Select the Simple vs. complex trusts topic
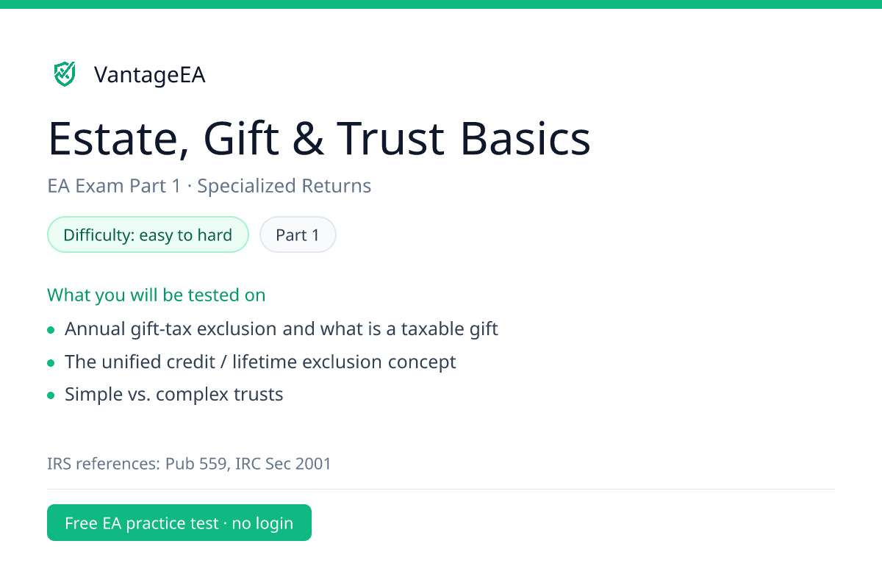The image size is (882, 588). click(174, 394)
